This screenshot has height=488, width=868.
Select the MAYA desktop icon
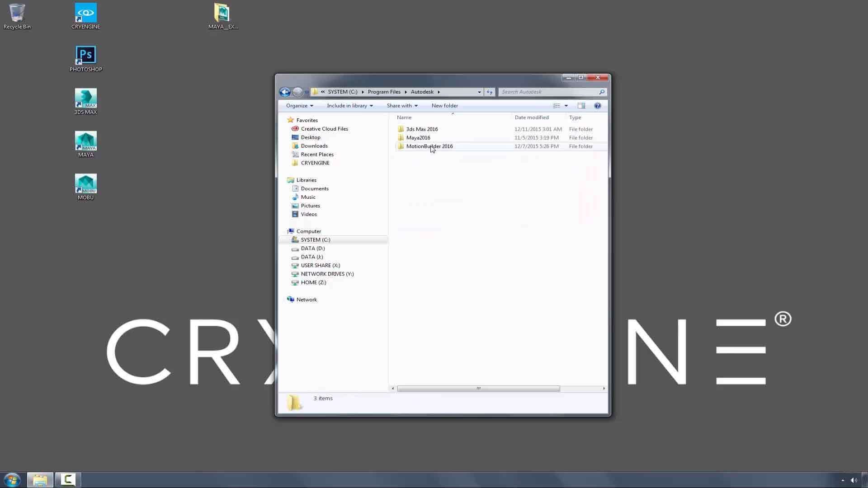tap(85, 140)
